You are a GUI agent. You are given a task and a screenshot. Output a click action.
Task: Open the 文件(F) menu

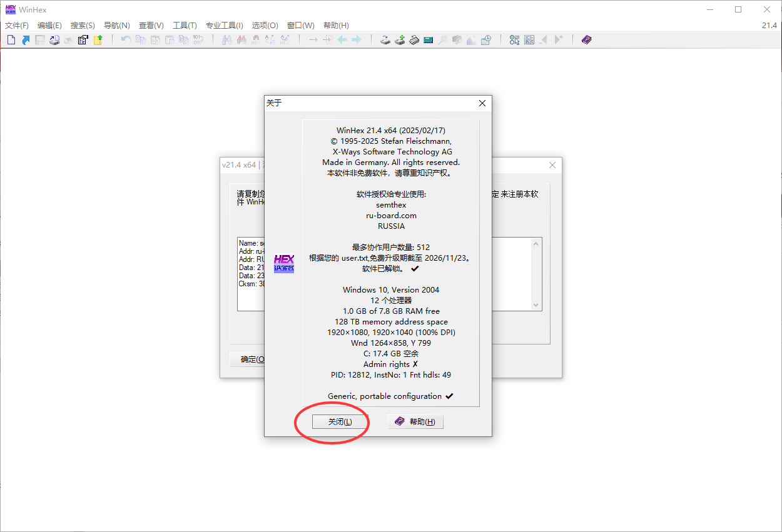(x=17, y=26)
